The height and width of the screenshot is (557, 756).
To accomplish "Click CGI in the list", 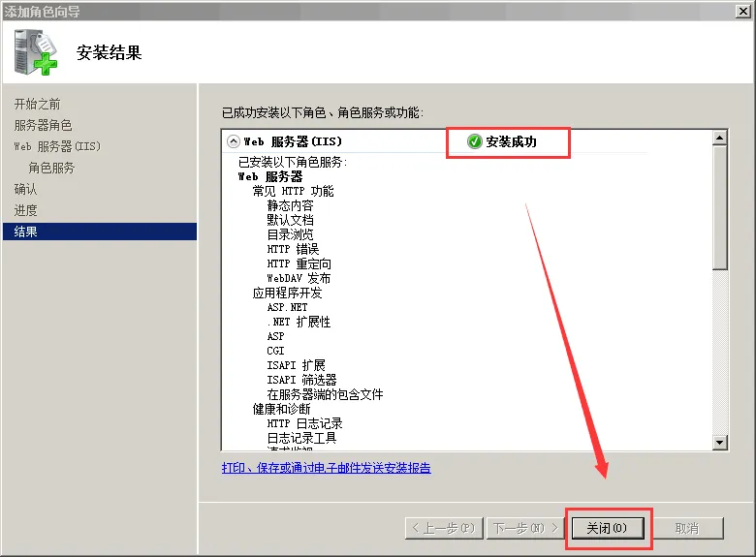I will (x=276, y=351).
